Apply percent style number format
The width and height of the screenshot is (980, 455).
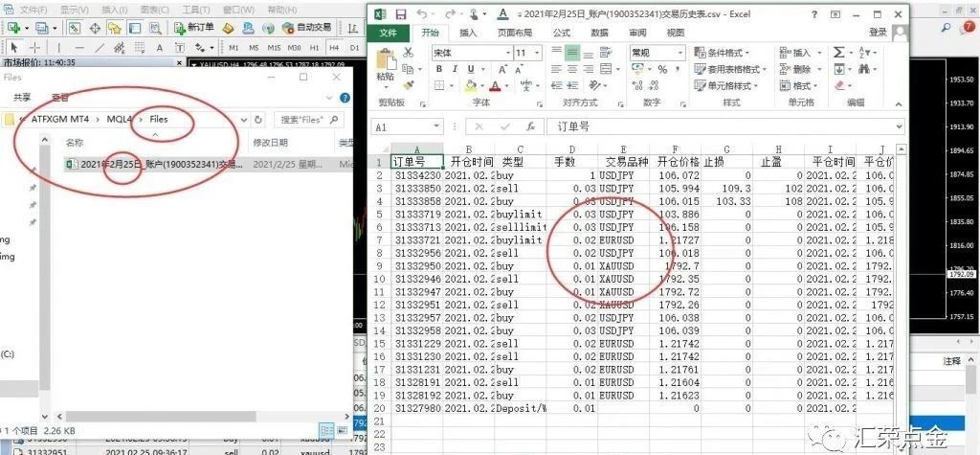click(x=662, y=70)
